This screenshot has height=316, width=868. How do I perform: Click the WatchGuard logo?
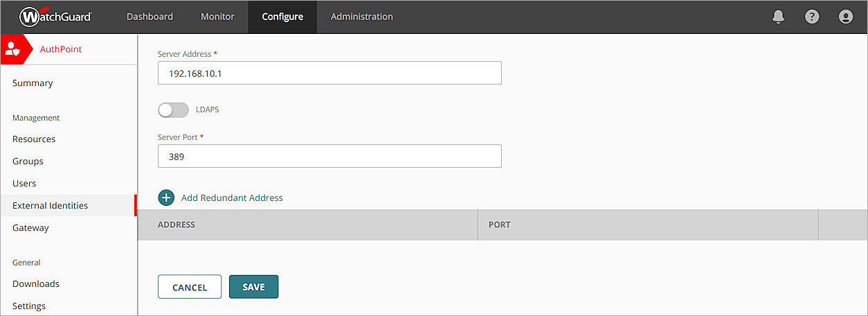[x=55, y=17]
